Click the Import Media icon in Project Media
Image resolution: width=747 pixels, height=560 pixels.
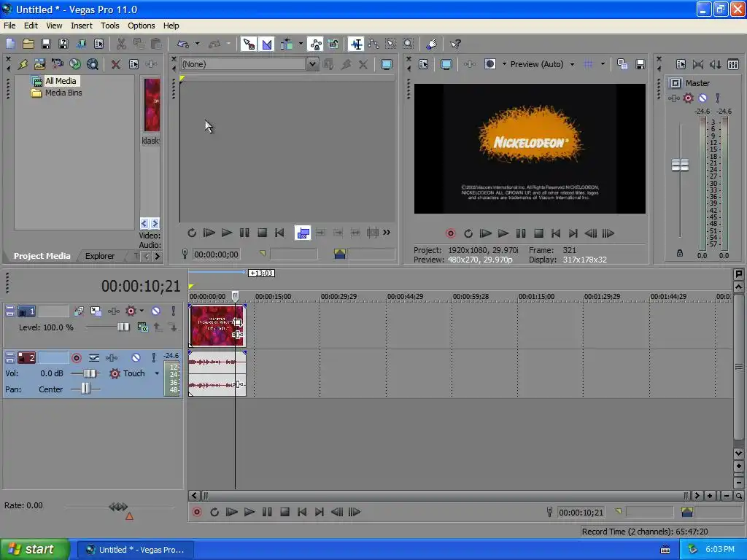pyautogui.click(x=39, y=64)
